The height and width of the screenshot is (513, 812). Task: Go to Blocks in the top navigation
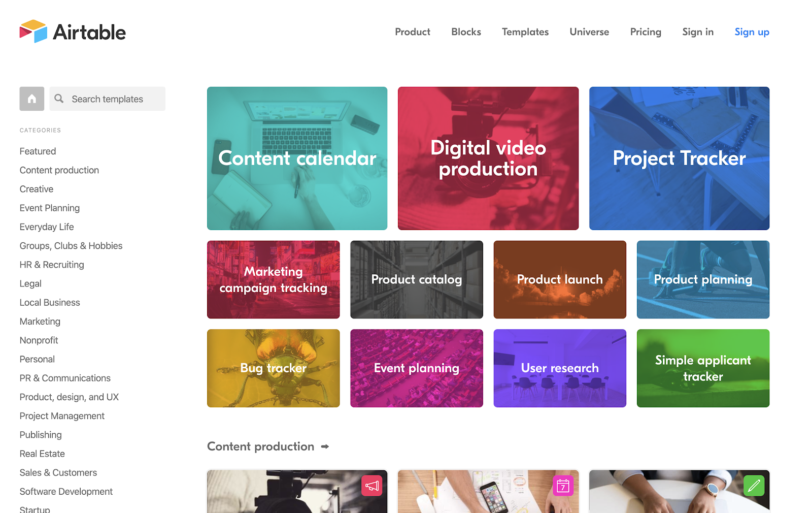[x=466, y=32]
